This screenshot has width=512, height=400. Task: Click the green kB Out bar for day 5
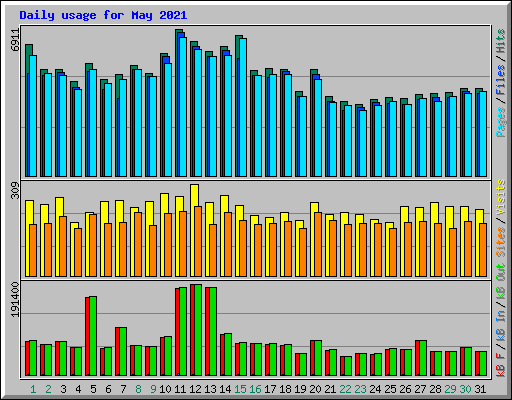[93, 336]
